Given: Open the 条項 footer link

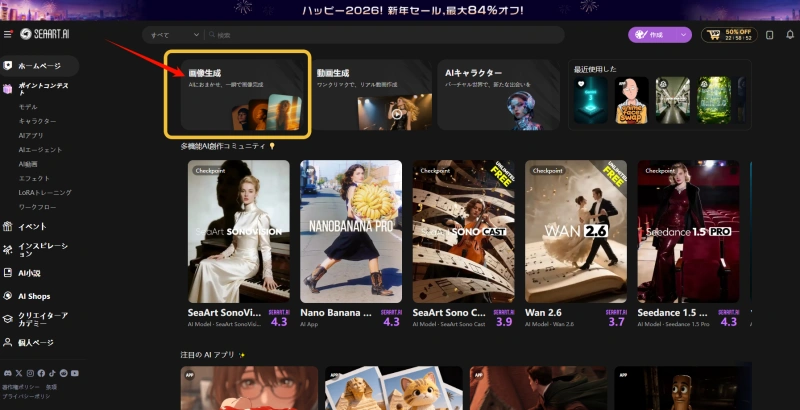Looking at the screenshot, I should click(x=52, y=387).
